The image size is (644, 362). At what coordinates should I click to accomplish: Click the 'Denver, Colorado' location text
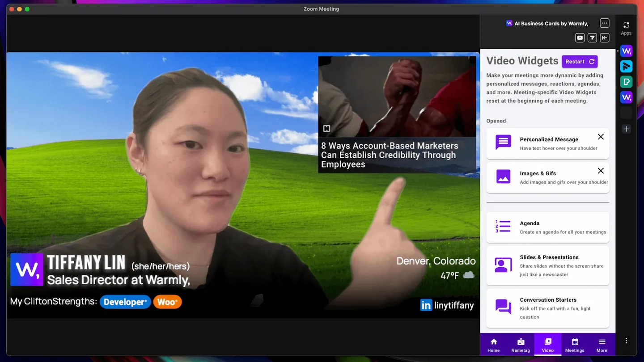[436, 261]
